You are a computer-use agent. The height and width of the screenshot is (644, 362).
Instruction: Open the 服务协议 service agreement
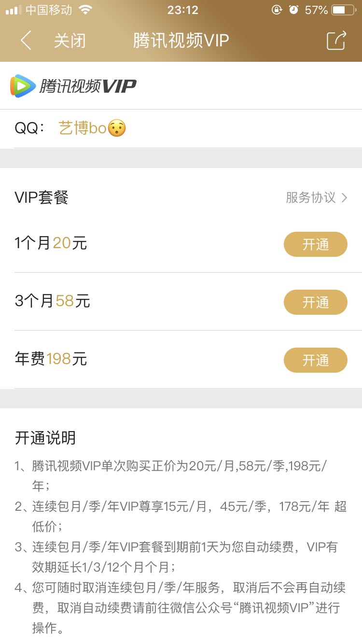311,197
